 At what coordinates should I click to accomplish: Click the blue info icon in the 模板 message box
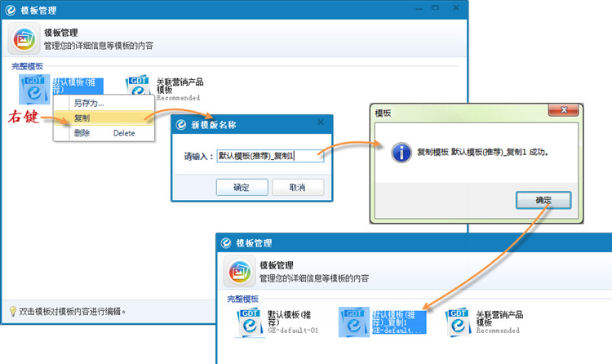(x=400, y=153)
